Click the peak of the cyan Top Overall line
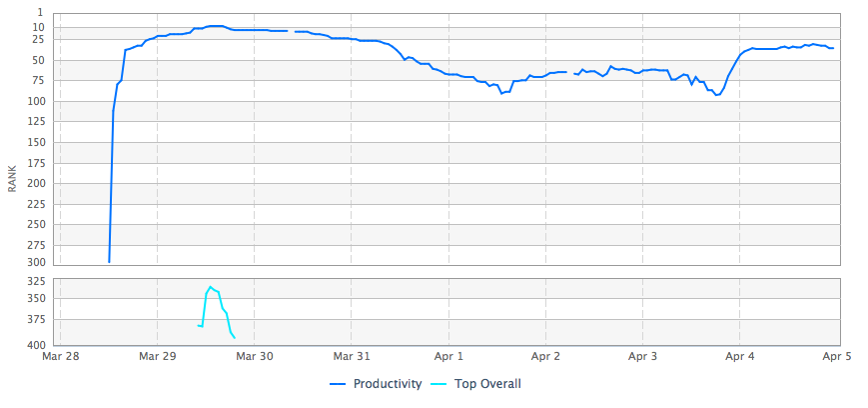The height and width of the screenshot is (408, 868). click(x=210, y=287)
